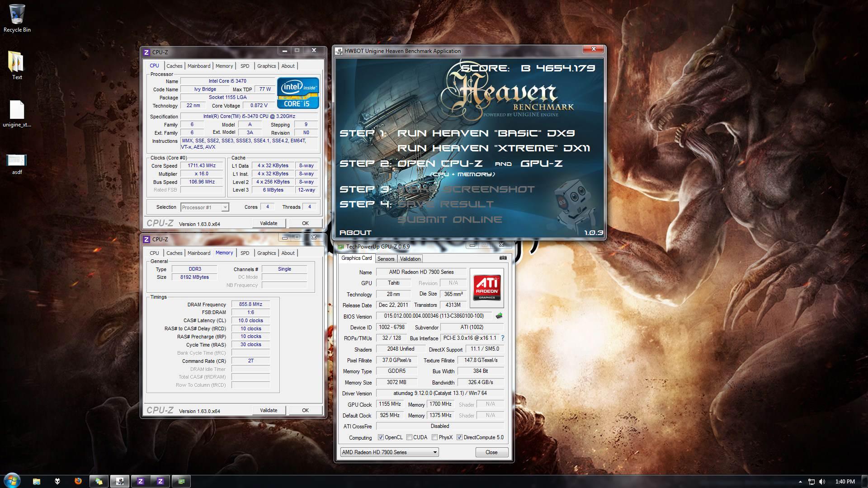The image size is (868, 488).
Task: Click the BIOS save chip icon in GPU-Z
Action: point(499,316)
